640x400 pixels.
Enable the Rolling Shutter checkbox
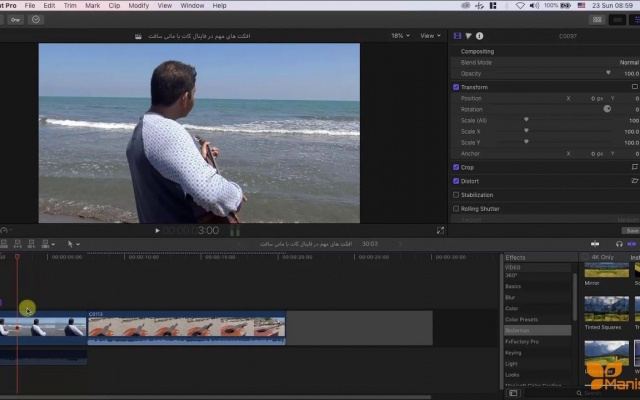click(456, 209)
